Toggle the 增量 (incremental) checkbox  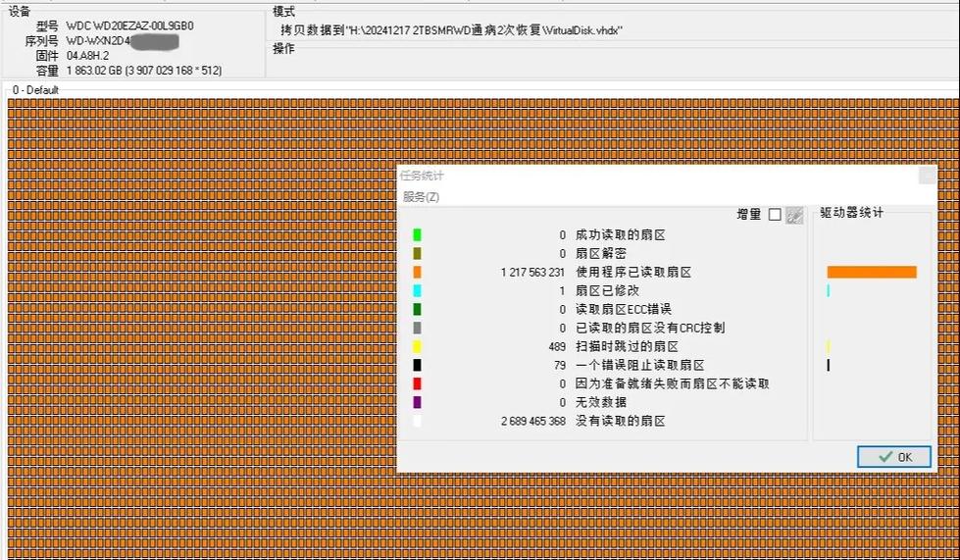[x=775, y=215]
